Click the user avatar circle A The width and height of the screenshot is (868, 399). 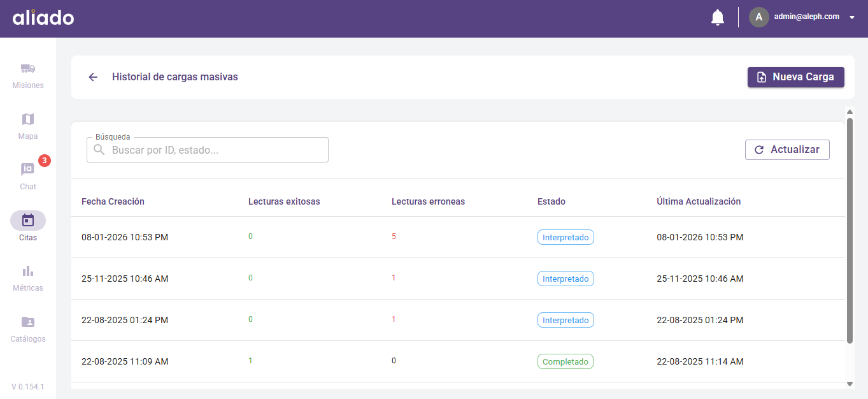click(x=758, y=17)
